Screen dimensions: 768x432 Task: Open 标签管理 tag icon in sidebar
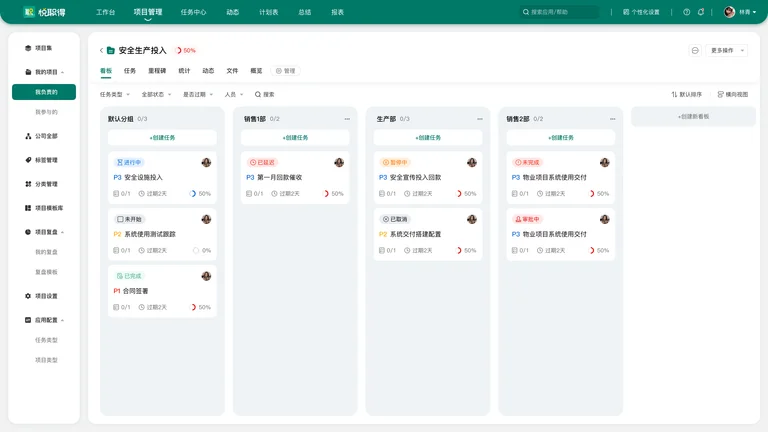28,160
